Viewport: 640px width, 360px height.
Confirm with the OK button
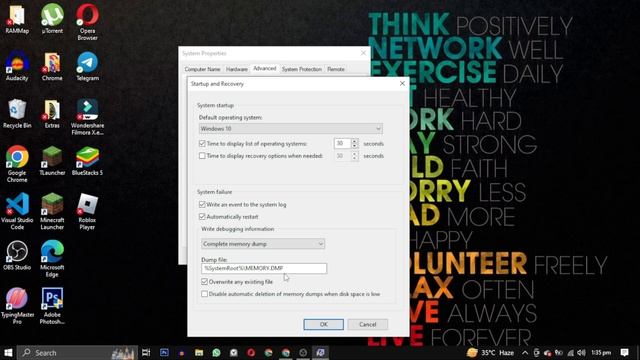tap(324, 324)
